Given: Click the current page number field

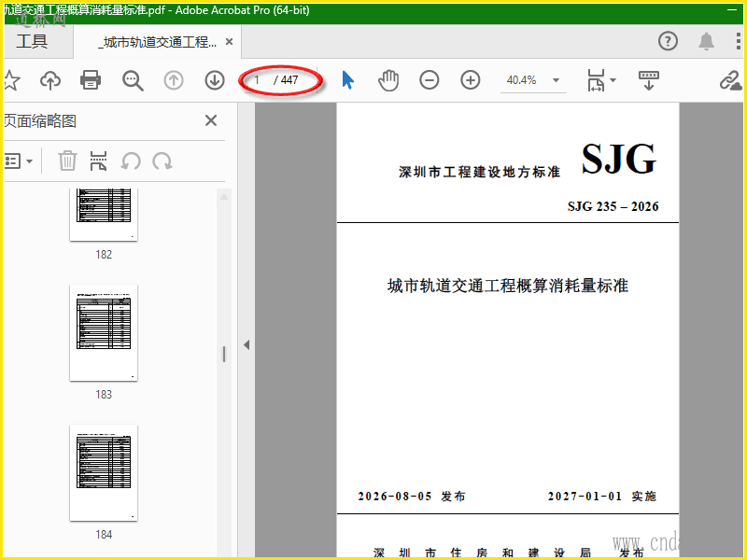Looking at the screenshot, I should [x=258, y=80].
